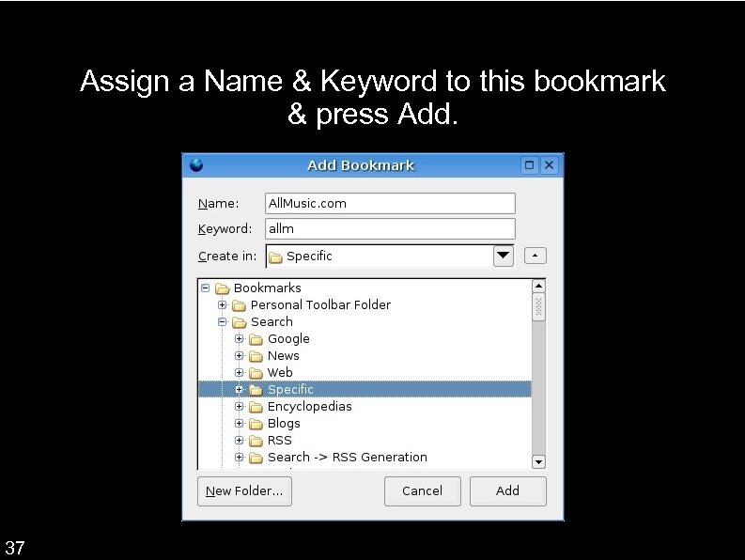Click the folder tree scroll down arrow

[538, 461]
